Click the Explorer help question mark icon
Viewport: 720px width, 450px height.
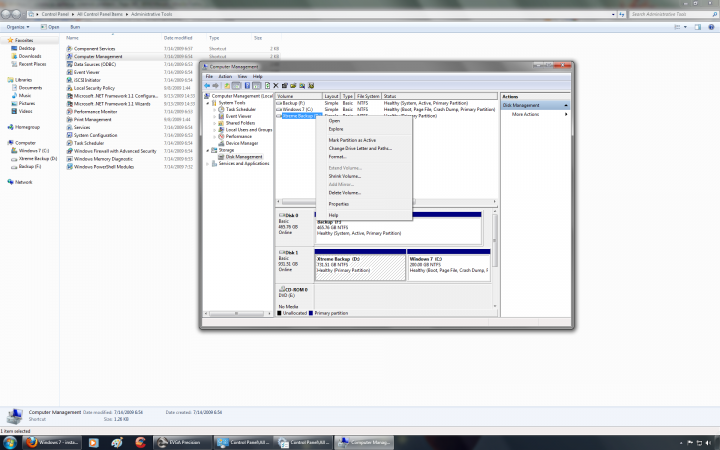(711, 27)
